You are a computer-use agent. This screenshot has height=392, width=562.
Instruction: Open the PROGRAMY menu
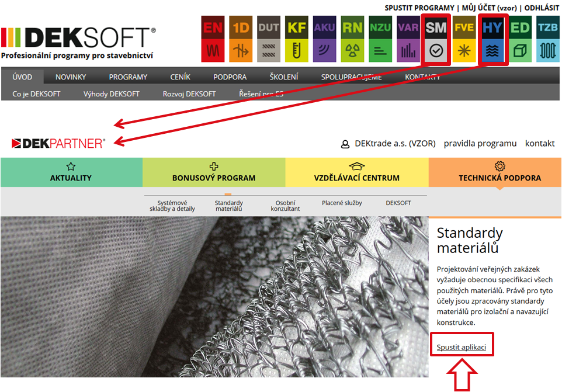click(x=128, y=77)
